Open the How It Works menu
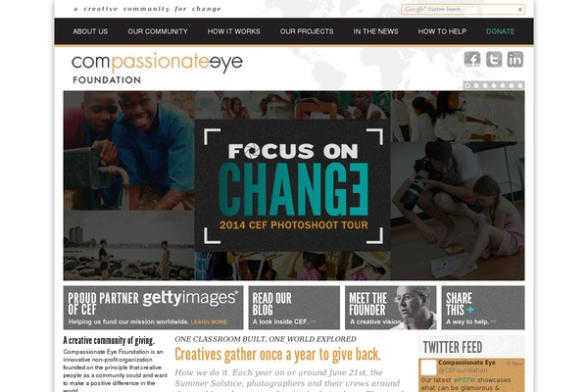Image resolution: width=588 pixels, height=392 pixels. pos(233,31)
